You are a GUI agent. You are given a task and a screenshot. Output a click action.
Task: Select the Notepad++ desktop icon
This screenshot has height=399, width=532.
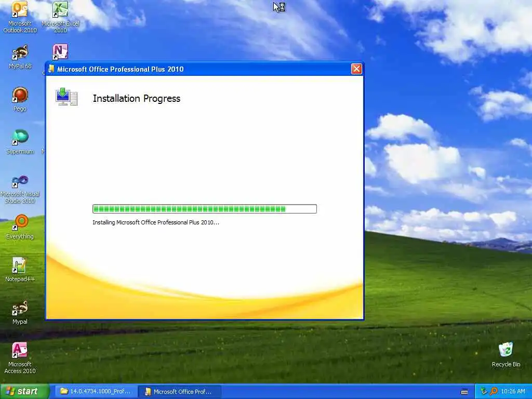click(20, 270)
